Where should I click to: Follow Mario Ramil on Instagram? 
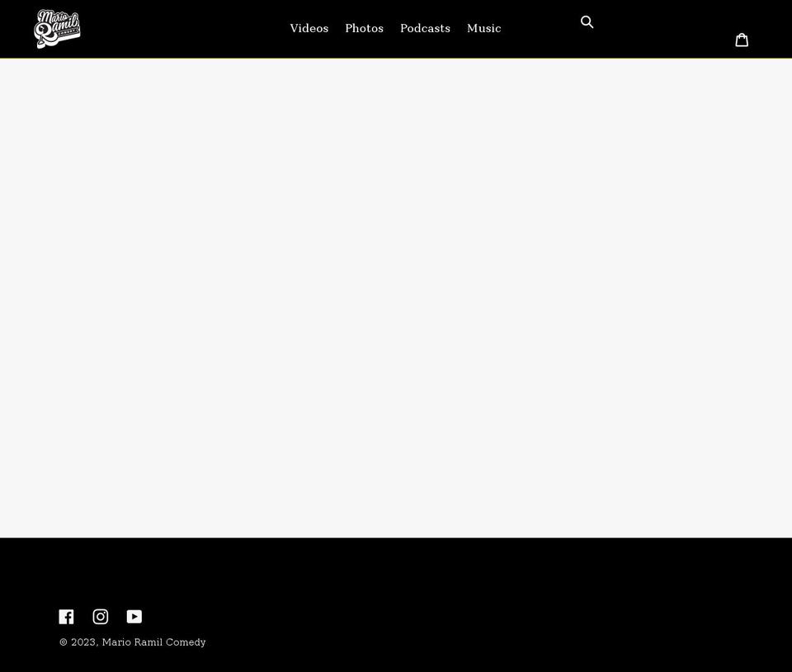point(101,616)
